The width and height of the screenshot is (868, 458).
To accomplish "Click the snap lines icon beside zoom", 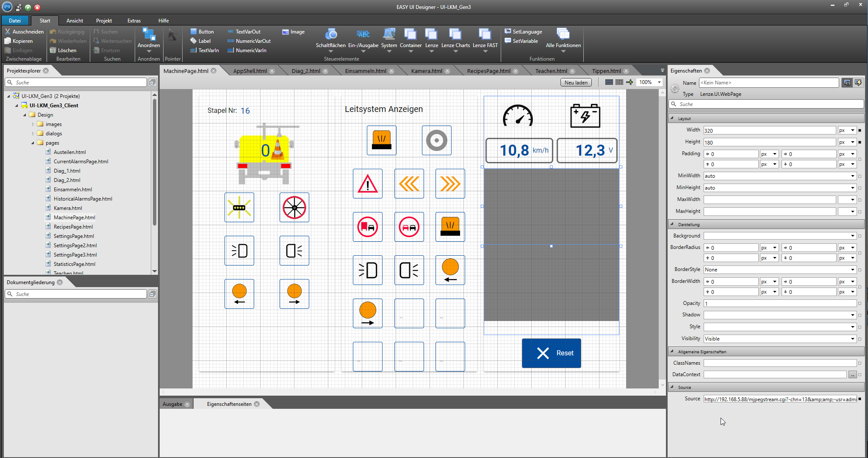I will pyautogui.click(x=630, y=82).
